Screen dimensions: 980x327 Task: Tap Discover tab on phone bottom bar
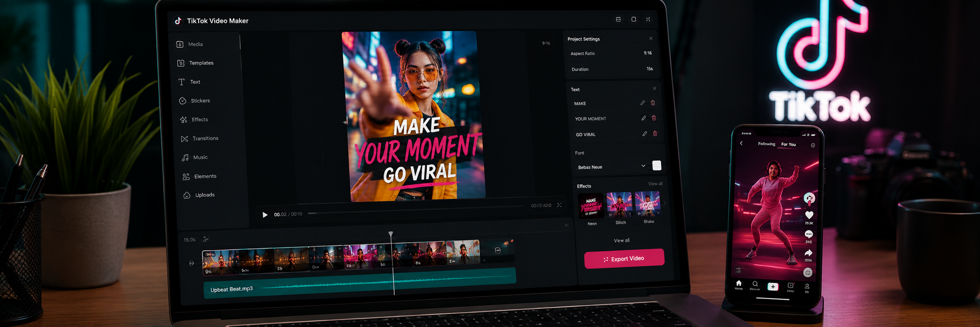tap(755, 286)
